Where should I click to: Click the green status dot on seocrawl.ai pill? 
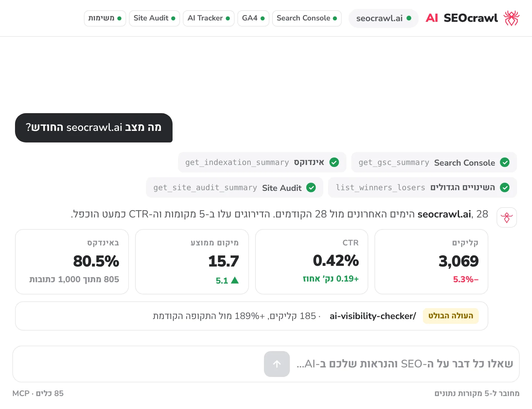click(409, 18)
